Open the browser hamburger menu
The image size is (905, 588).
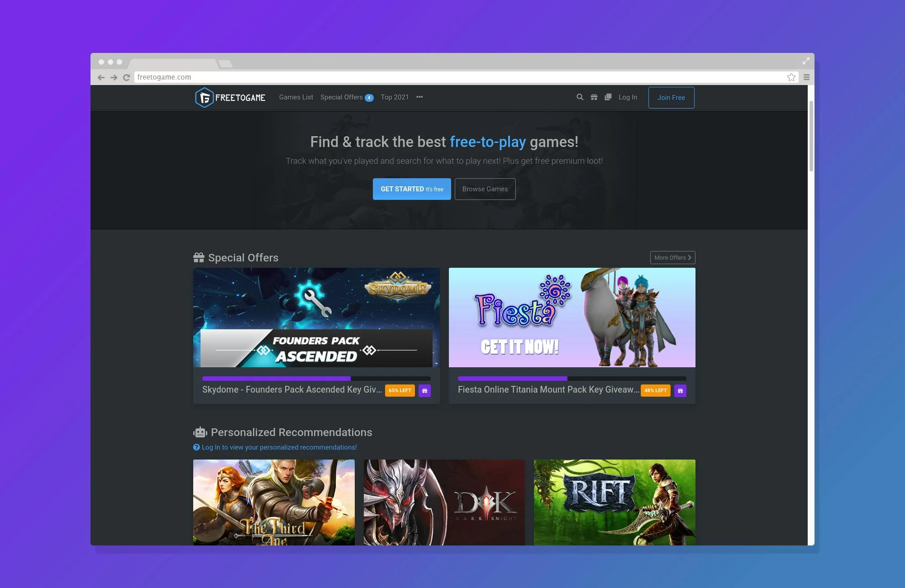pyautogui.click(x=806, y=77)
